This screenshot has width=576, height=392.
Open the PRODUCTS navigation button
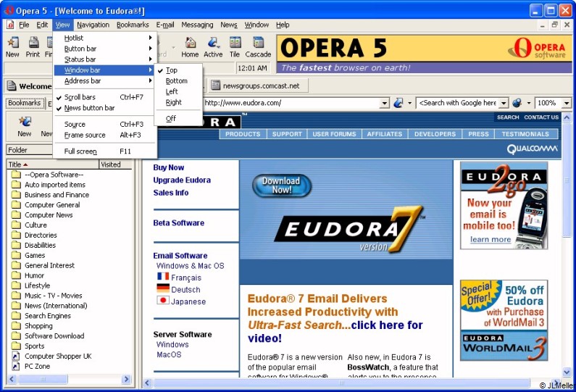tap(243, 134)
